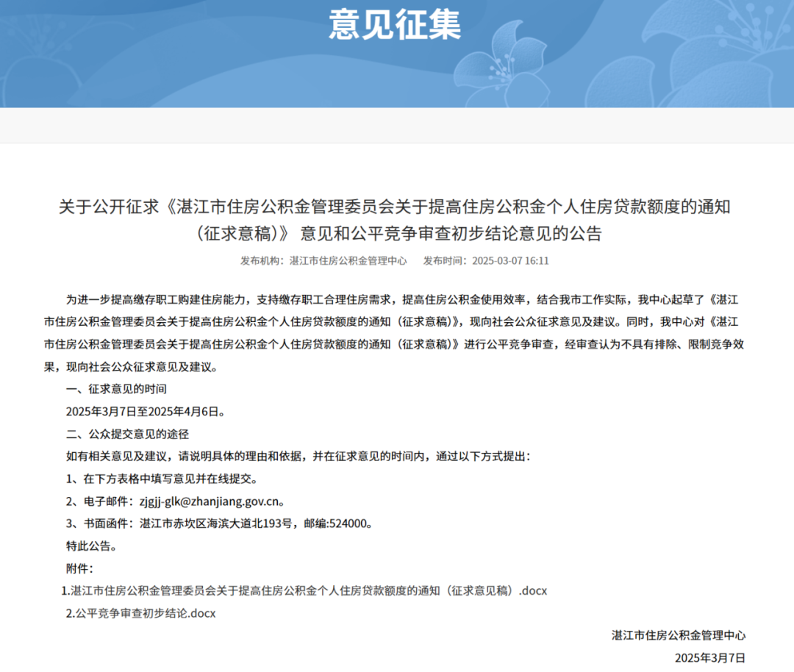
Task: Select the date 2025年3月7日 at bottom
Action: click(x=711, y=659)
